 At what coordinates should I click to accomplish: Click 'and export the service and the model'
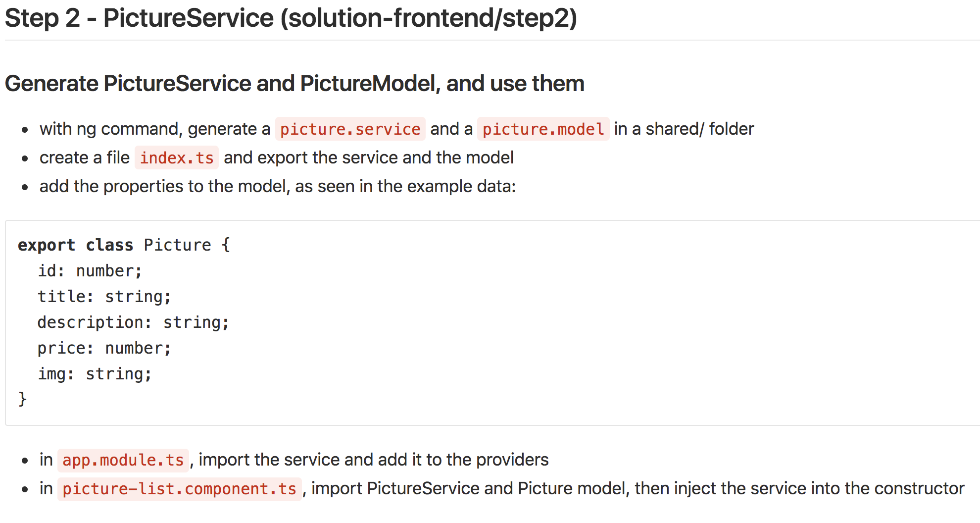coord(368,157)
